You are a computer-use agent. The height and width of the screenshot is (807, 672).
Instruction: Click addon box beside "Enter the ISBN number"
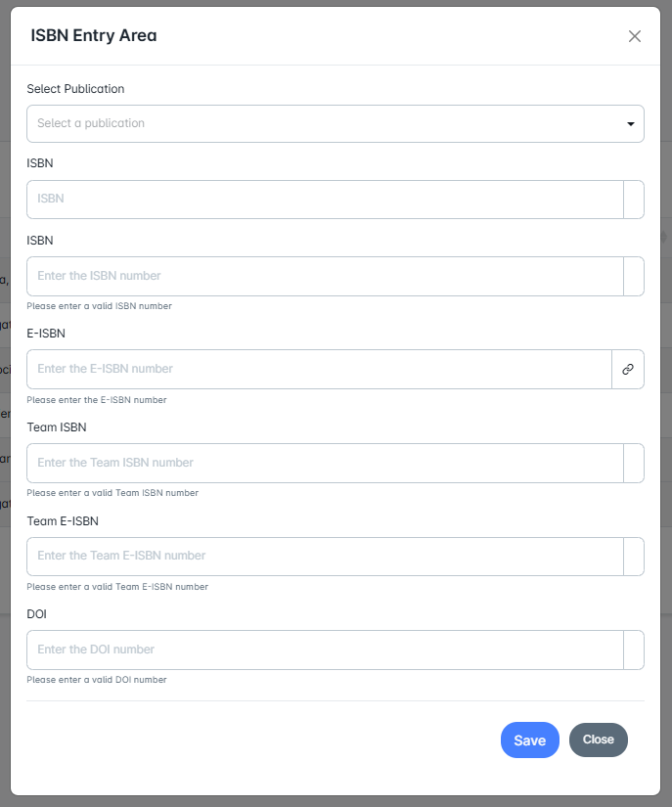click(x=634, y=276)
